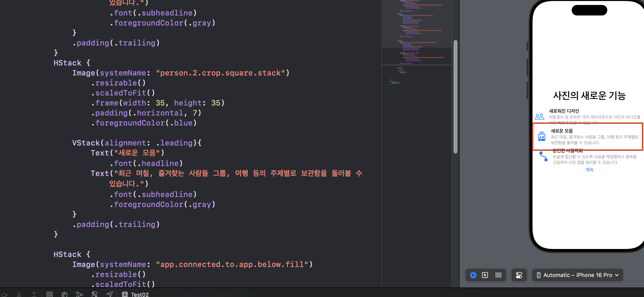The image size is (644, 297).
Task: Expand Automatic – iPhone 16 Pro dropdown
Action: tap(577, 275)
